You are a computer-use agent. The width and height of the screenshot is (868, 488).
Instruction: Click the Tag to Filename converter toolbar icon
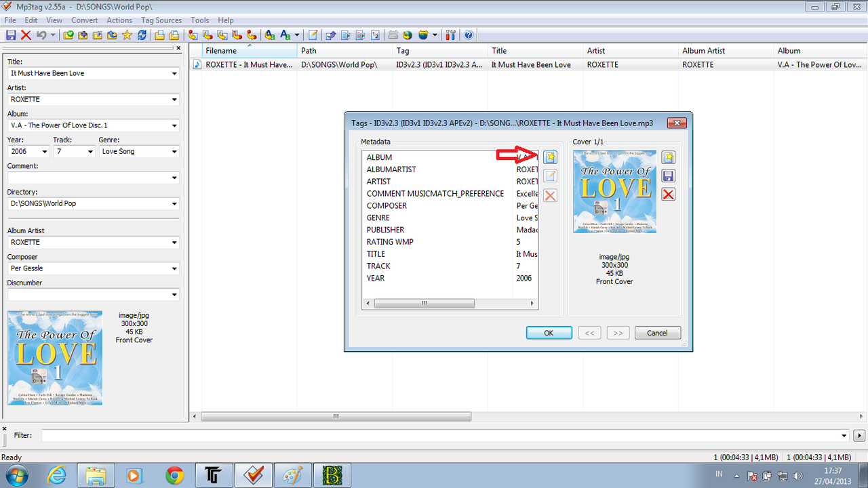[x=193, y=35]
